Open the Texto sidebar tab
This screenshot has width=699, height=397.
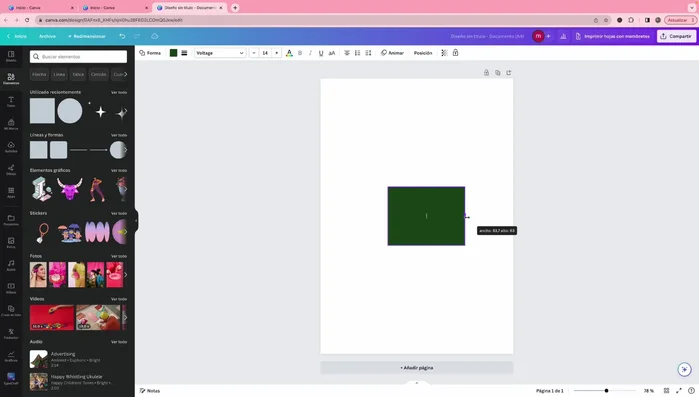(x=11, y=102)
